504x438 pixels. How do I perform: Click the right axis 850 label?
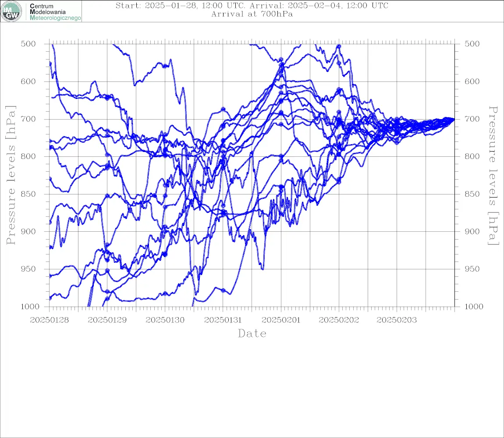(472, 194)
